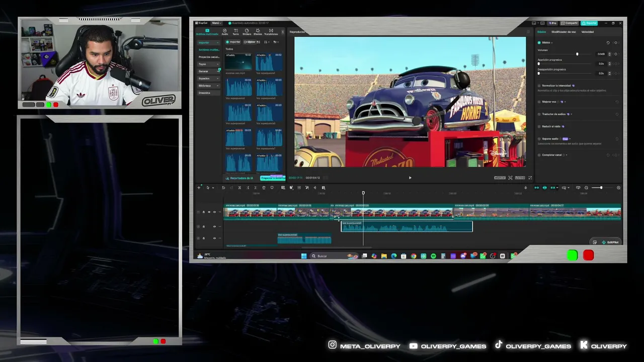Click the delete trash icon in timeline toolbar
Screen dimensions: 644x362
pyautogui.click(x=264, y=188)
